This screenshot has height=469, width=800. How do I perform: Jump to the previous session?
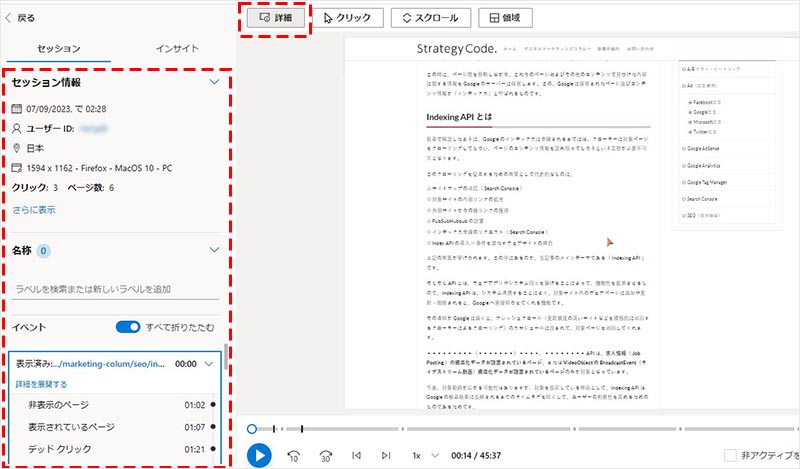click(x=355, y=455)
